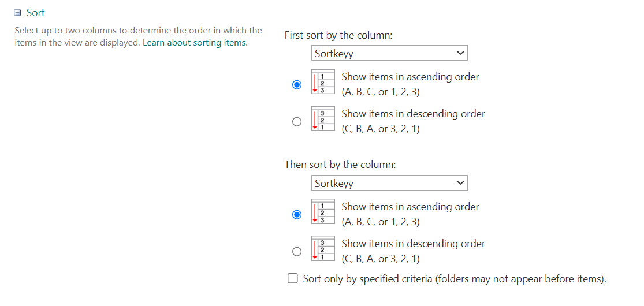Click the 'Sort only by specified criteria' label text
644x306 pixels.
click(455, 279)
